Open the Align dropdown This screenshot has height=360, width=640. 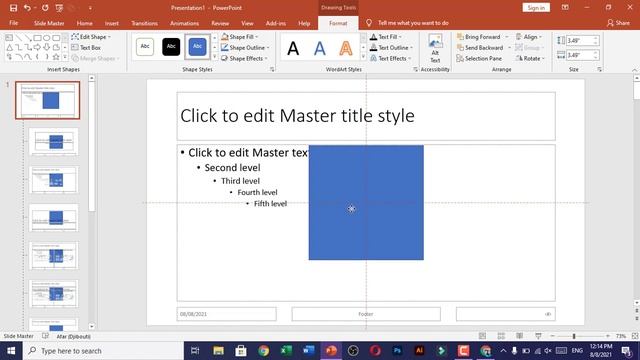529,37
